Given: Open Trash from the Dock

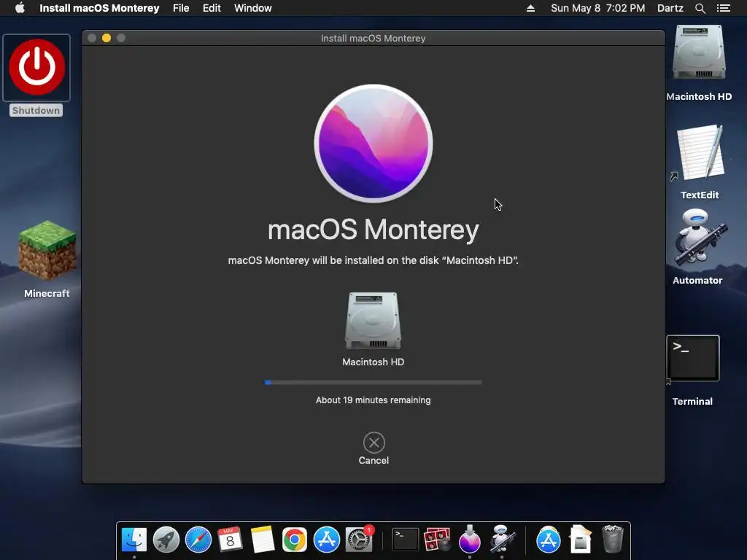Looking at the screenshot, I should point(613,539).
